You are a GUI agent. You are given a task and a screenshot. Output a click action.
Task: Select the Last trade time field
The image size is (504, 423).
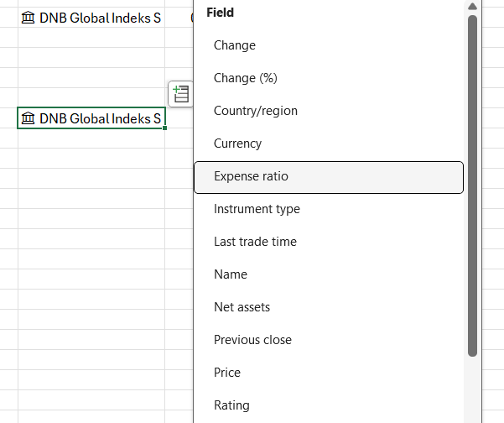pos(255,242)
